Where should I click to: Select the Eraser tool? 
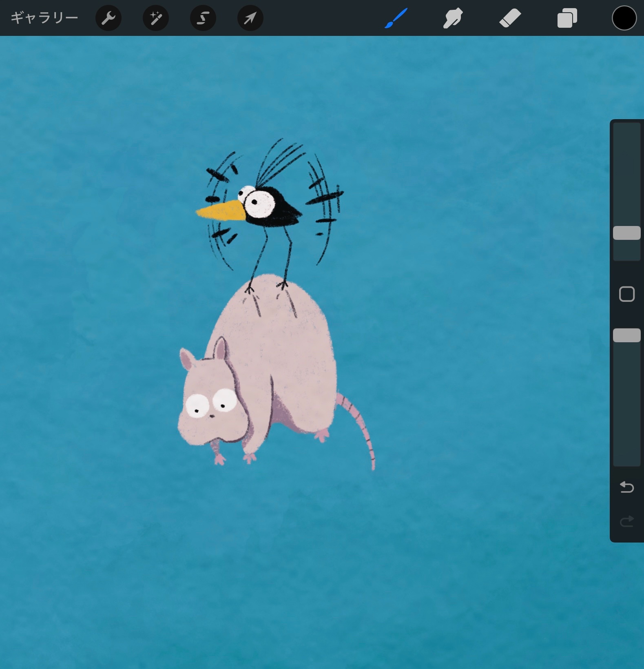510,18
